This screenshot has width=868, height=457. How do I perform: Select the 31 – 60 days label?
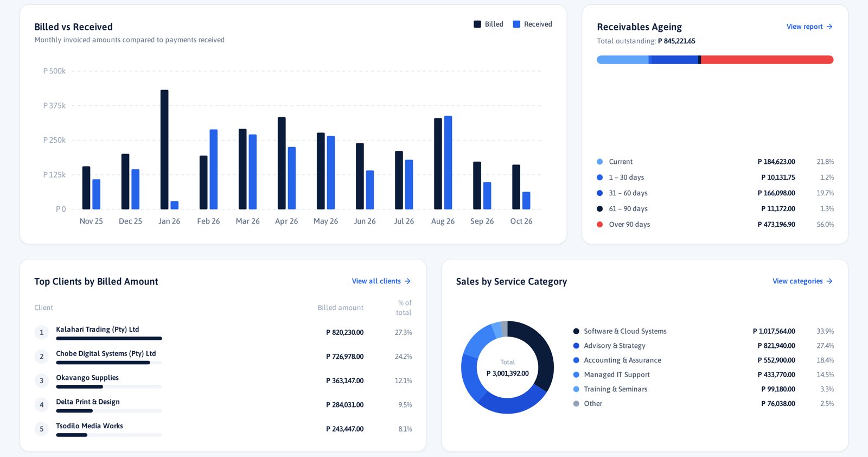(628, 193)
